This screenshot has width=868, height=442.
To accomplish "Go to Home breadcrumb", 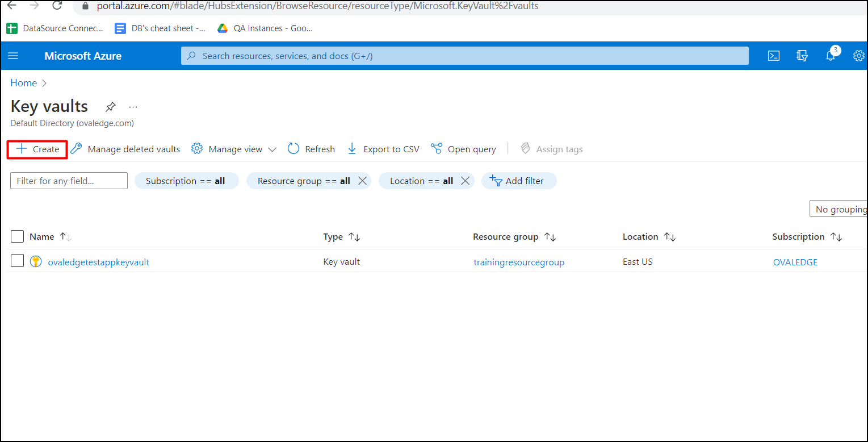I will [x=24, y=83].
